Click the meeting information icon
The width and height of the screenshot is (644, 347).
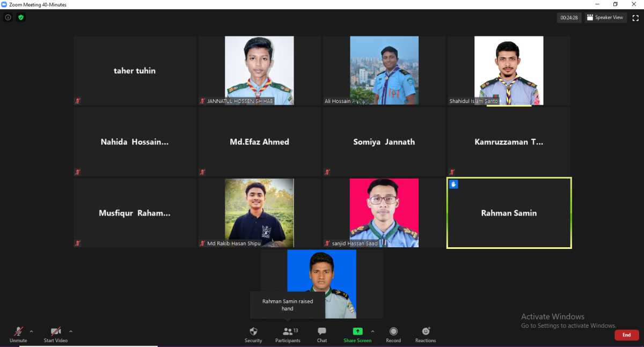coord(8,17)
